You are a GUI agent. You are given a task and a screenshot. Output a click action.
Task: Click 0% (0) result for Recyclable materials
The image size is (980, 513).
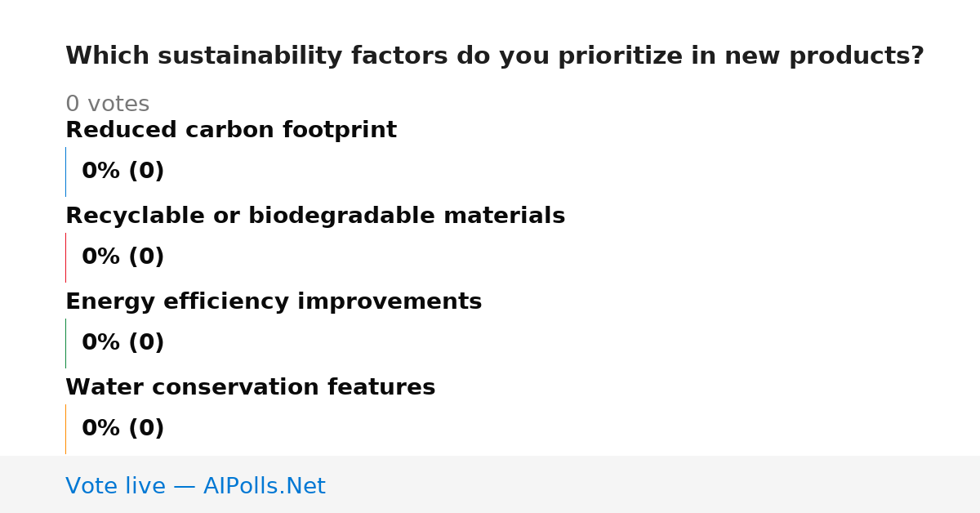click(x=122, y=257)
